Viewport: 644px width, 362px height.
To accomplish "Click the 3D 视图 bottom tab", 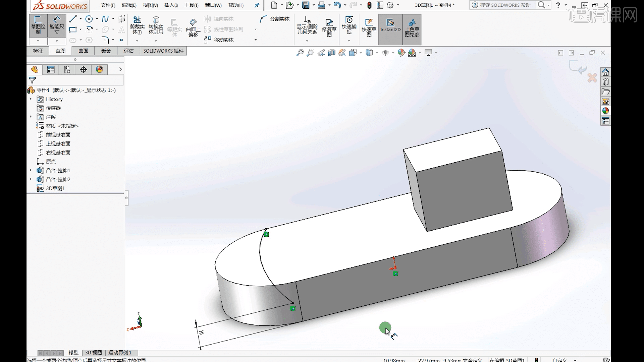I will (93, 353).
